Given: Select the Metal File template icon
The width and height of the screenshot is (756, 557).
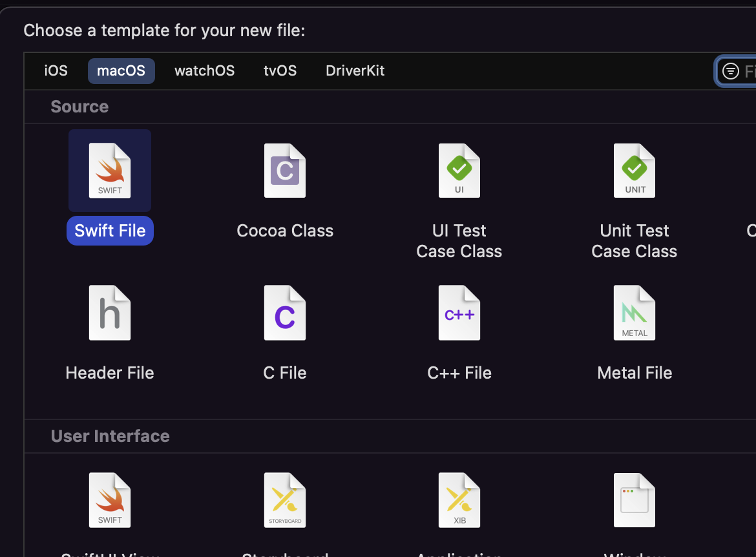Looking at the screenshot, I should [635, 313].
